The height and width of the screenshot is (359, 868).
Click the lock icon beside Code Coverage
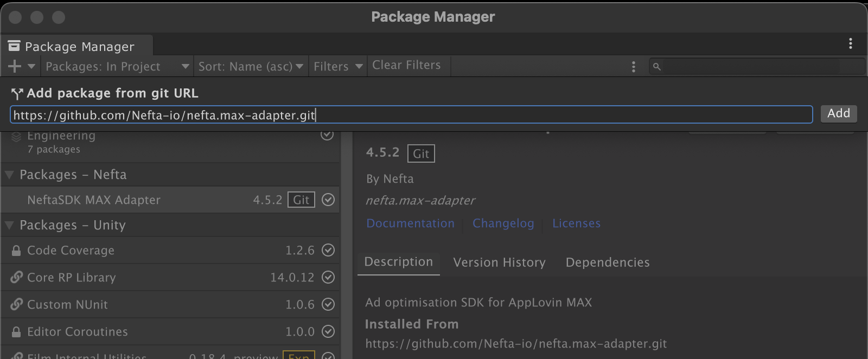click(x=16, y=251)
